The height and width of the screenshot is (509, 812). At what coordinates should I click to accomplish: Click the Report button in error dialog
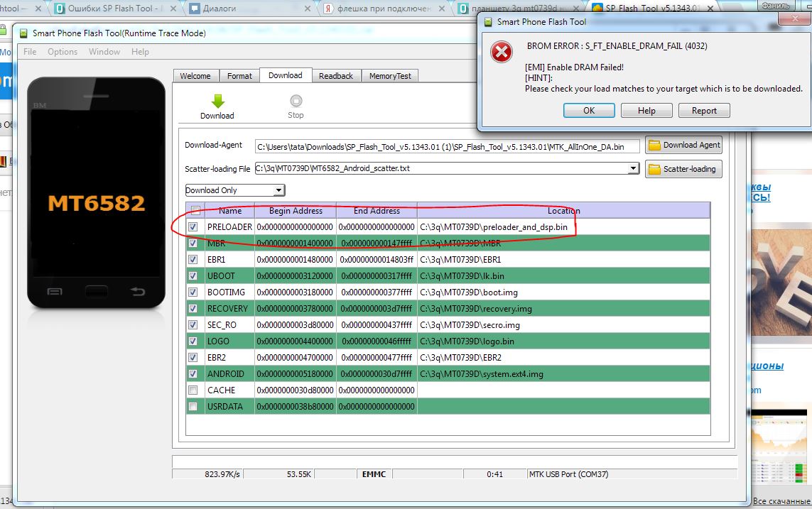(x=703, y=111)
